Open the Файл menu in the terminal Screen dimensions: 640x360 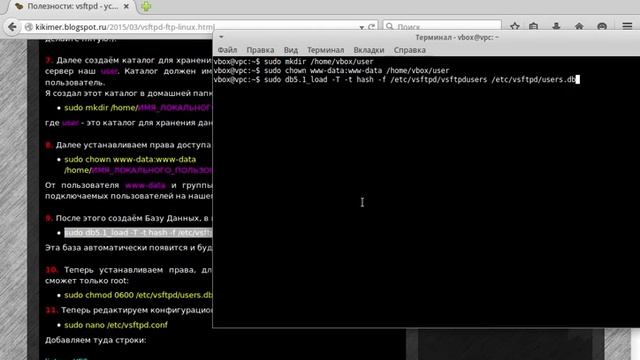point(227,50)
